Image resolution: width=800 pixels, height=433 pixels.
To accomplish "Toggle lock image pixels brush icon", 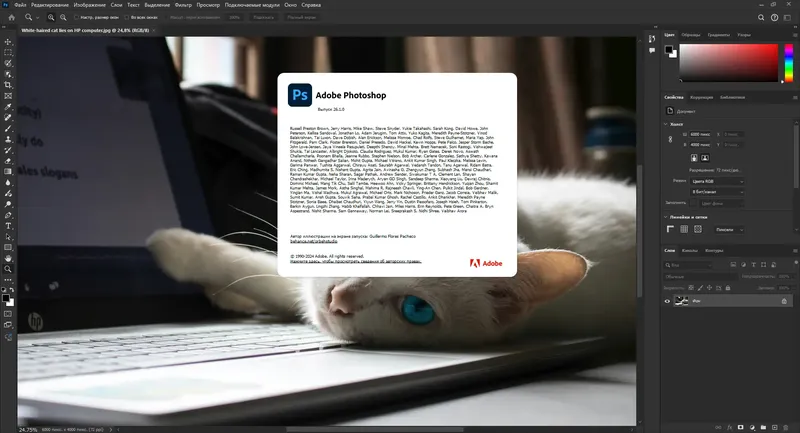I will tap(700, 288).
